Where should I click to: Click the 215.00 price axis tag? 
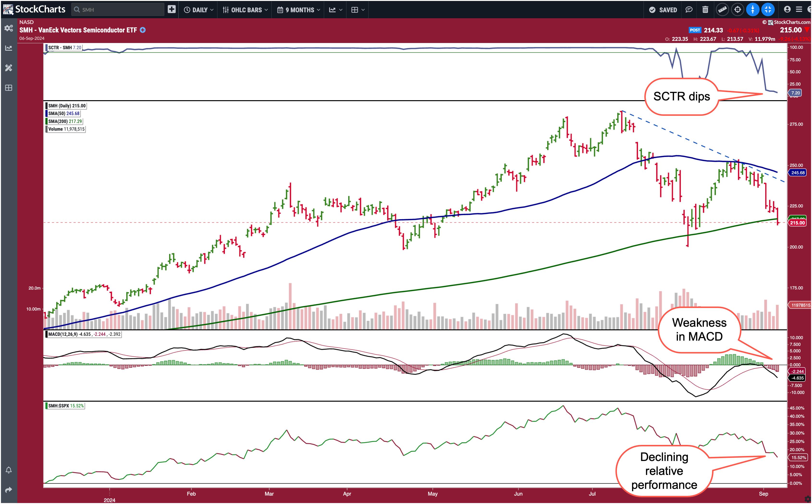pyautogui.click(x=797, y=223)
